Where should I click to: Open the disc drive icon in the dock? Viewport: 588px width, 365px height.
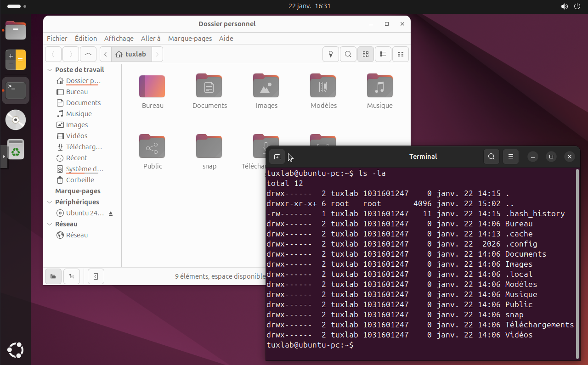(x=16, y=120)
